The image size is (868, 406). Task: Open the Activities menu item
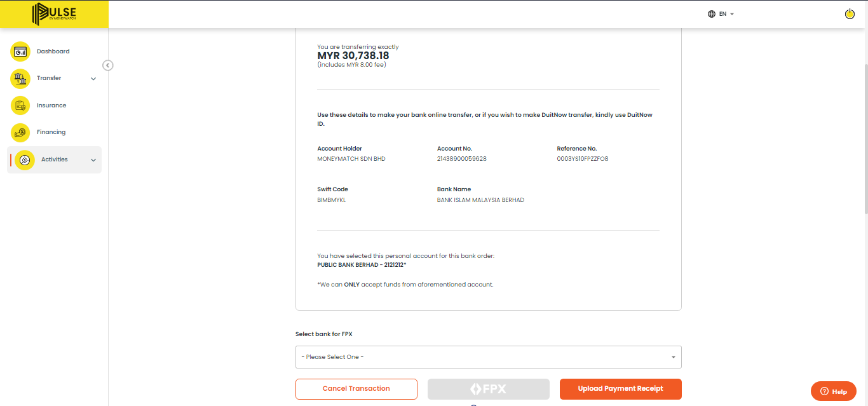[55, 159]
